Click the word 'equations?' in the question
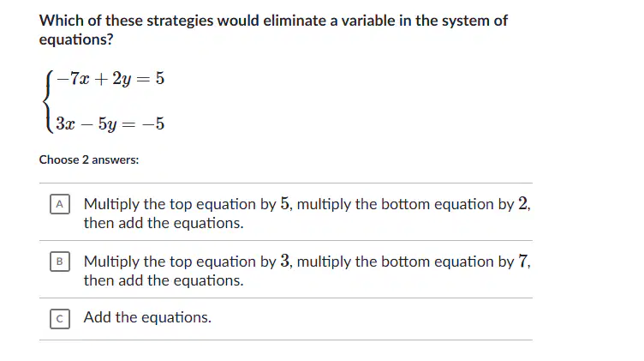 pyautogui.click(x=76, y=39)
